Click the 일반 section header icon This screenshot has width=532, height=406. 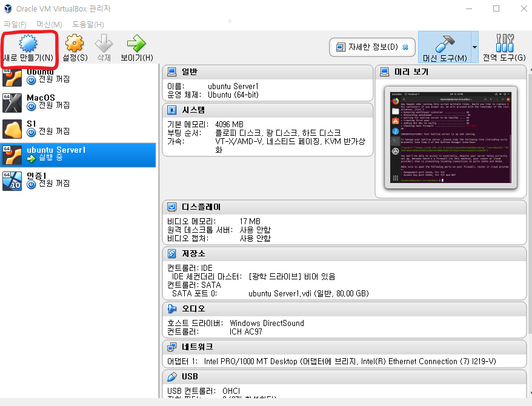pos(172,72)
